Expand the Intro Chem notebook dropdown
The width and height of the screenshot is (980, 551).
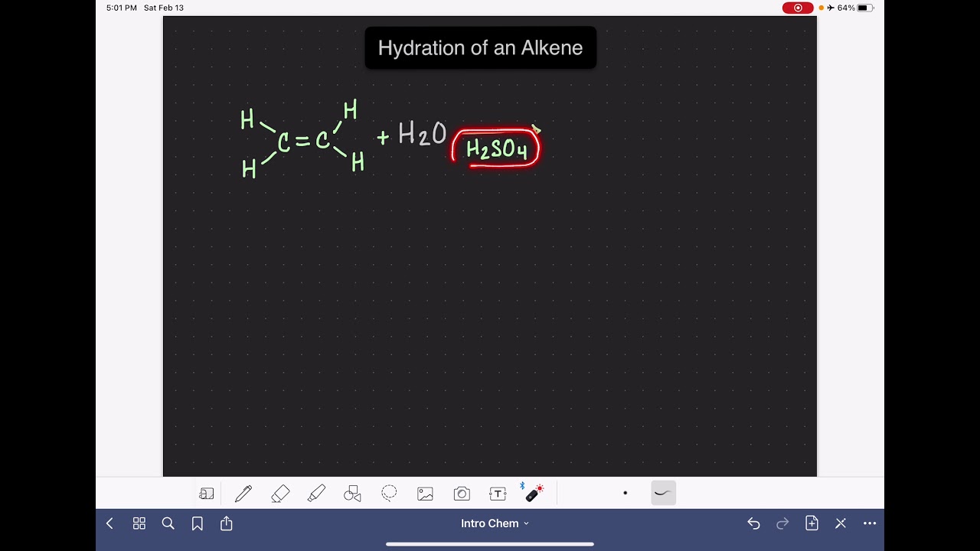click(495, 523)
